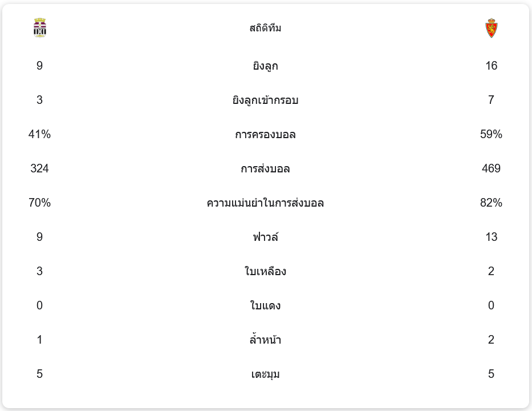Select the 82% pass accuracy value
The height and width of the screenshot is (411, 532).
coord(491,203)
